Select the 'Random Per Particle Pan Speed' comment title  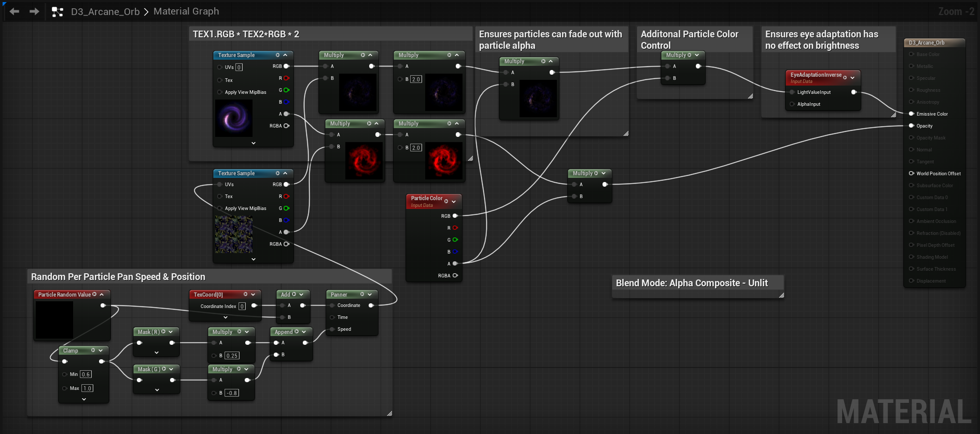(x=118, y=277)
